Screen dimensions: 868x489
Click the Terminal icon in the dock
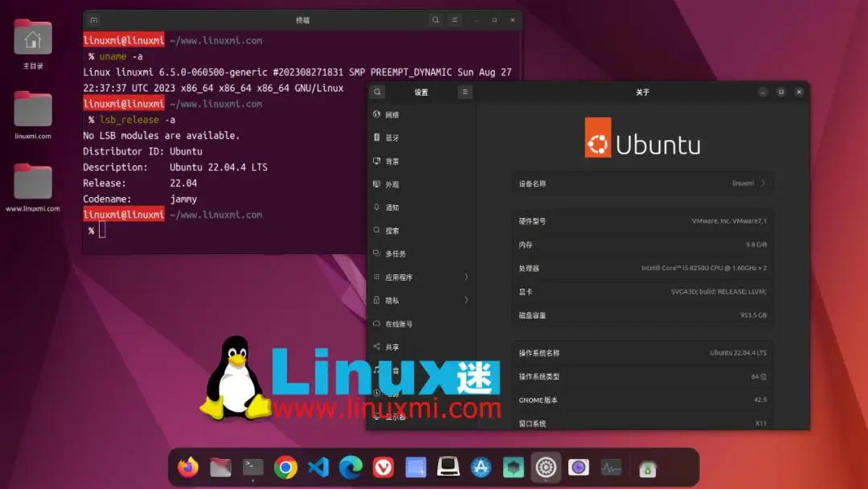click(253, 467)
